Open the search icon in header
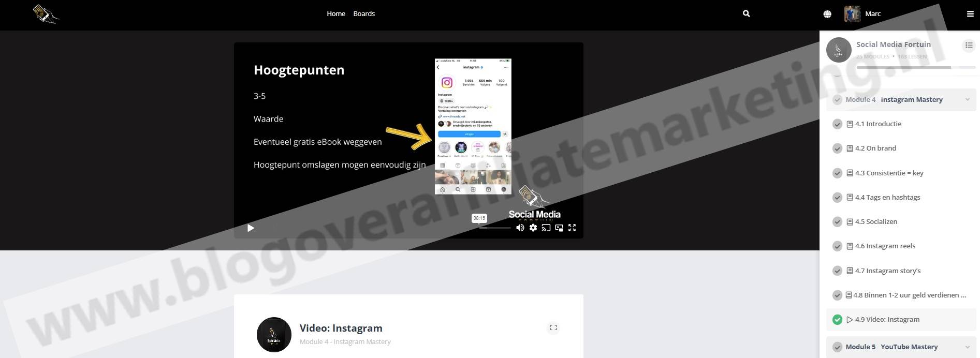 (746, 14)
